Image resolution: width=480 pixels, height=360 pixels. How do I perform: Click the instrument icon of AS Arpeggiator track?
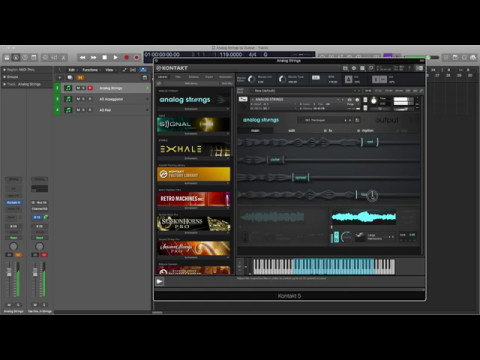pos(68,99)
